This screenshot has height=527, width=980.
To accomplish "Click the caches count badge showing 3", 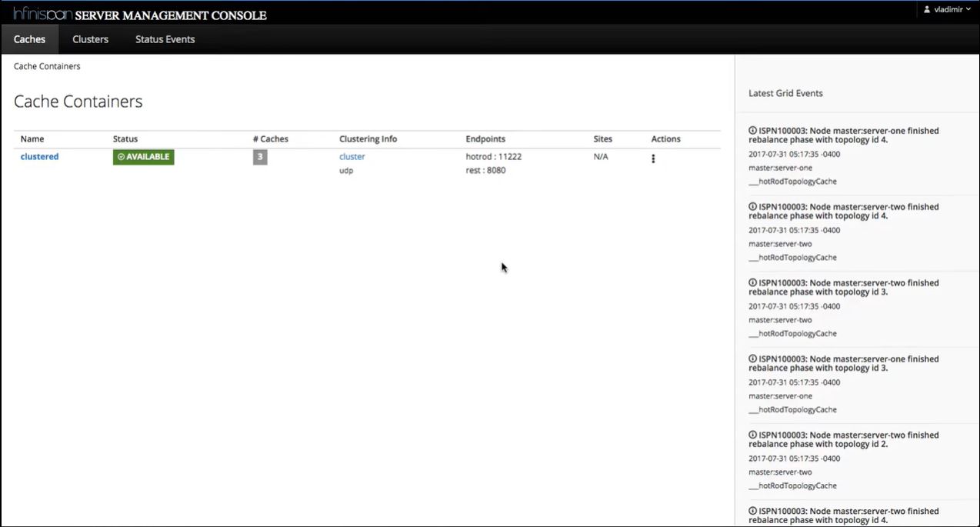I will (x=260, y=157).
